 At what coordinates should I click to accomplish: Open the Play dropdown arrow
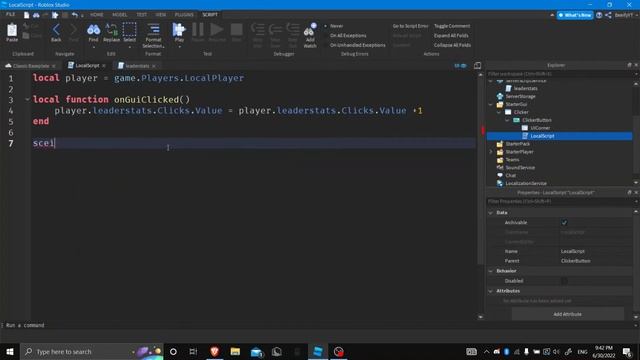coord(179,46)
